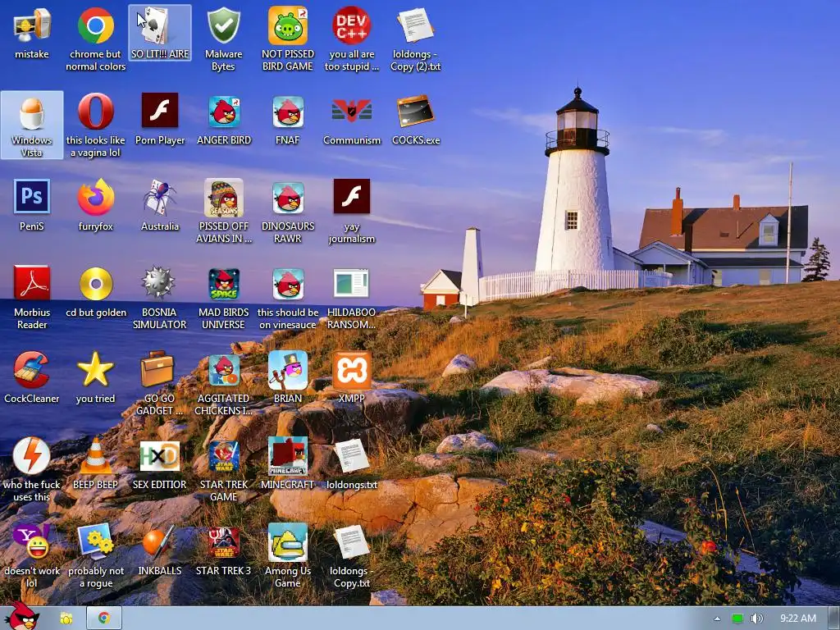Select the 'mistake' computer desktop icon
Viewport: 840px width, 630px height.
[x=32, y=33]
